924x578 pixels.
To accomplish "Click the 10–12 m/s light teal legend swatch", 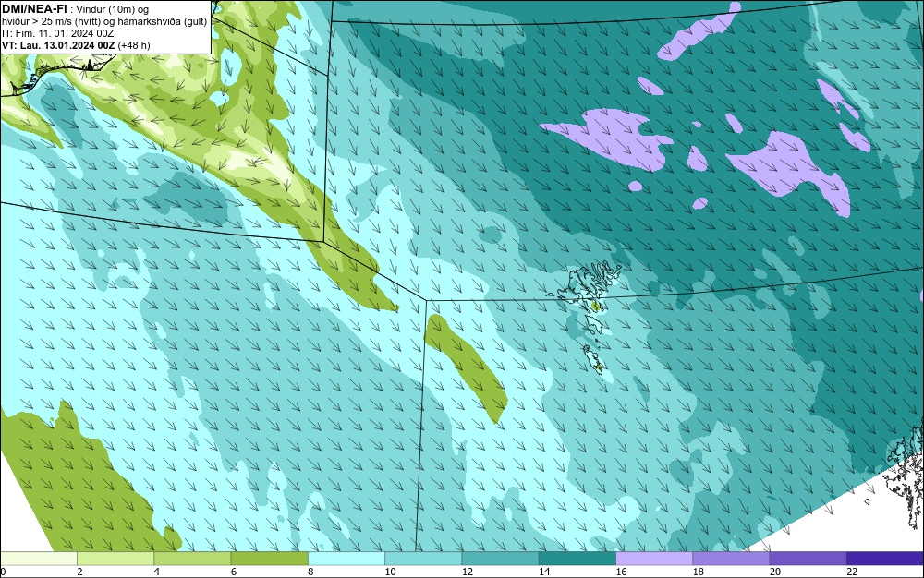I will (423, 558).
